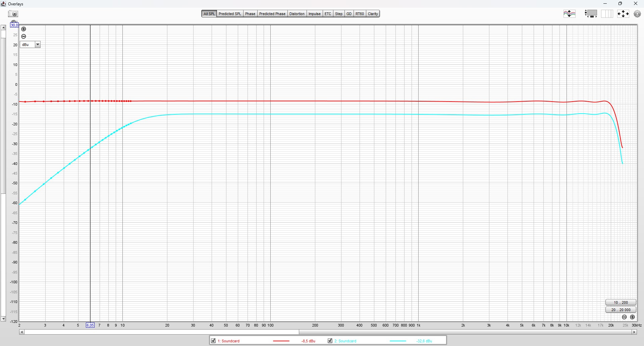Click the 6,05 cursor frequency field
Viewport: 644px width, 346px height.
coord(90,325)
